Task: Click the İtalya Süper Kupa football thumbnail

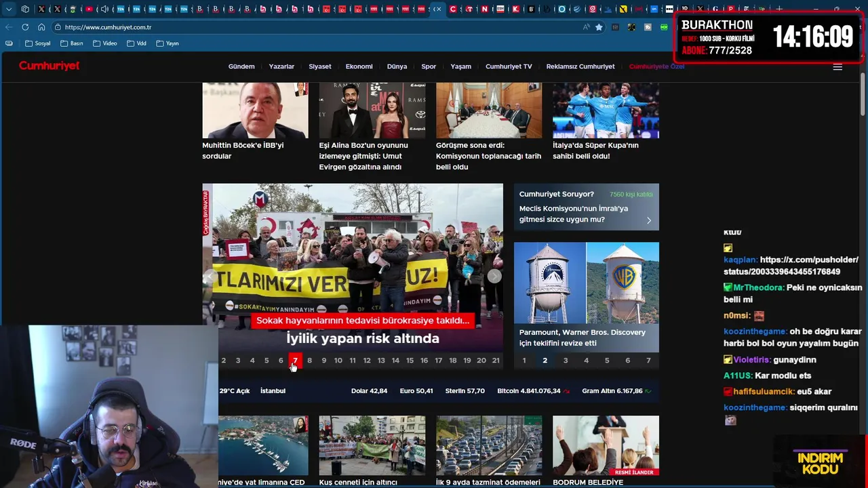Action: 606,110
